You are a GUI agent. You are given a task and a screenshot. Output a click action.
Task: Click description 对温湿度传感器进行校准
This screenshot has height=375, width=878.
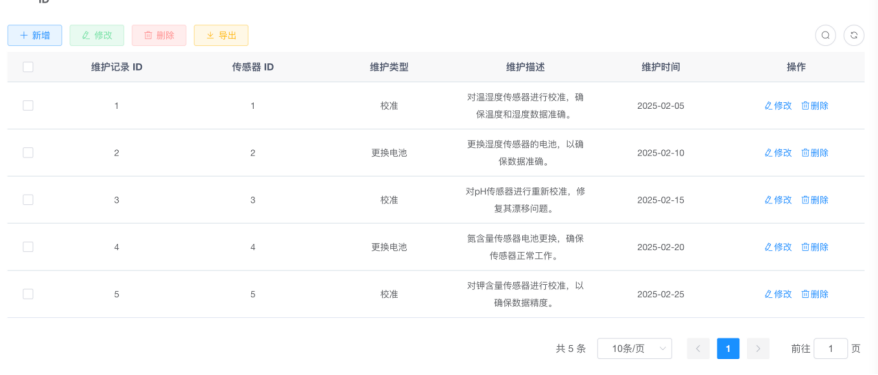[x=526, y=106]
